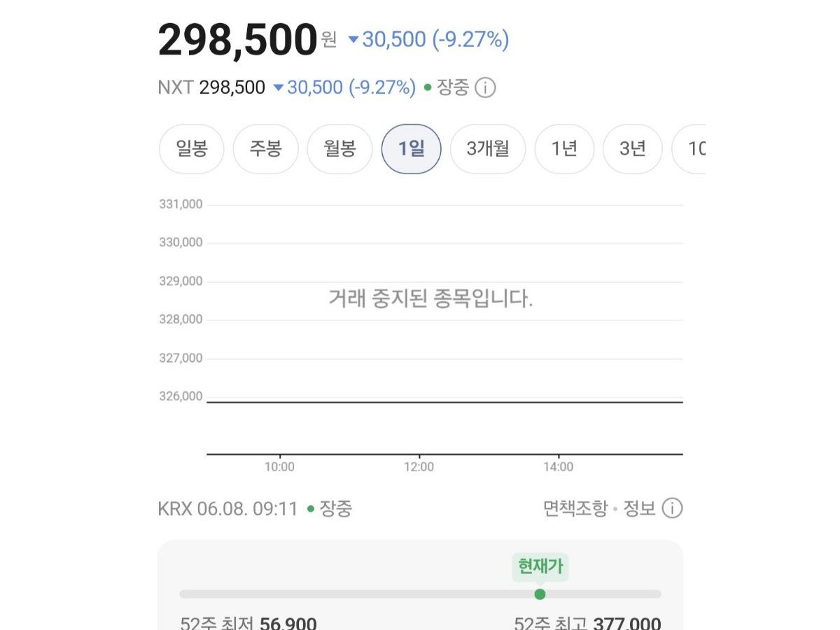This screenshot has height=630, width=840.
Task: Click green 장중 status dot next to KRX time
Action: pyautogui.click(x=311, y=509)
